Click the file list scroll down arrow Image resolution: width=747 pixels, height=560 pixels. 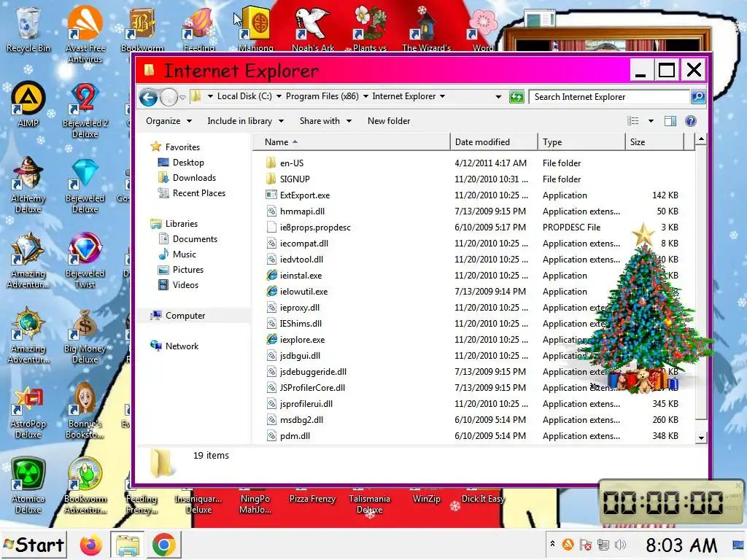click(701, 437)
